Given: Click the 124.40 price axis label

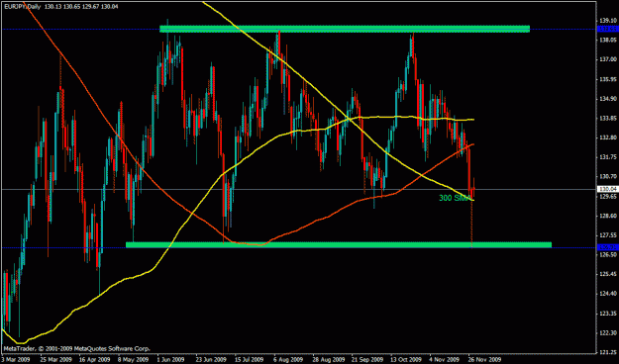Looking at the screenshot, I should click(x=608, y=294).
